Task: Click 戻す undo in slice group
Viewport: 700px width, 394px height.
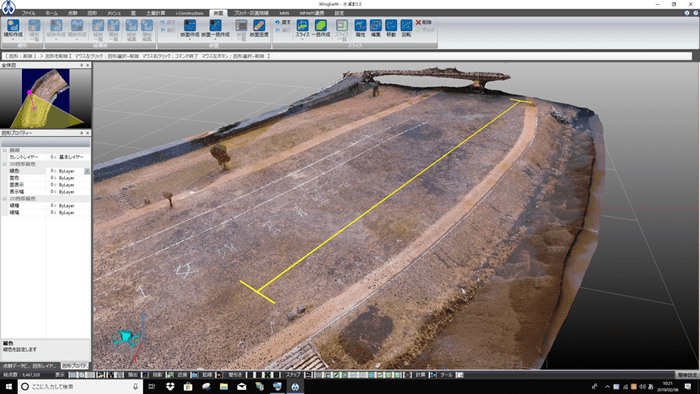Action: (x=283, y=22)
